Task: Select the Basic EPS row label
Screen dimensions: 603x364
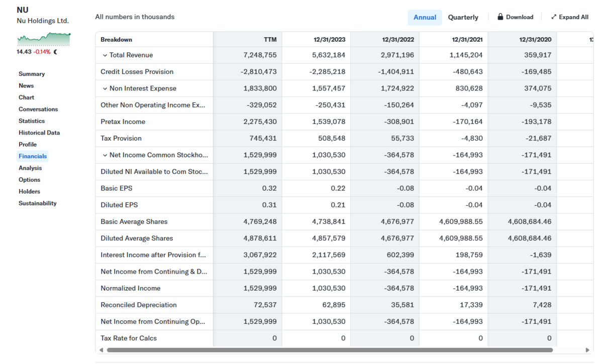Action: tap(117, 188)
